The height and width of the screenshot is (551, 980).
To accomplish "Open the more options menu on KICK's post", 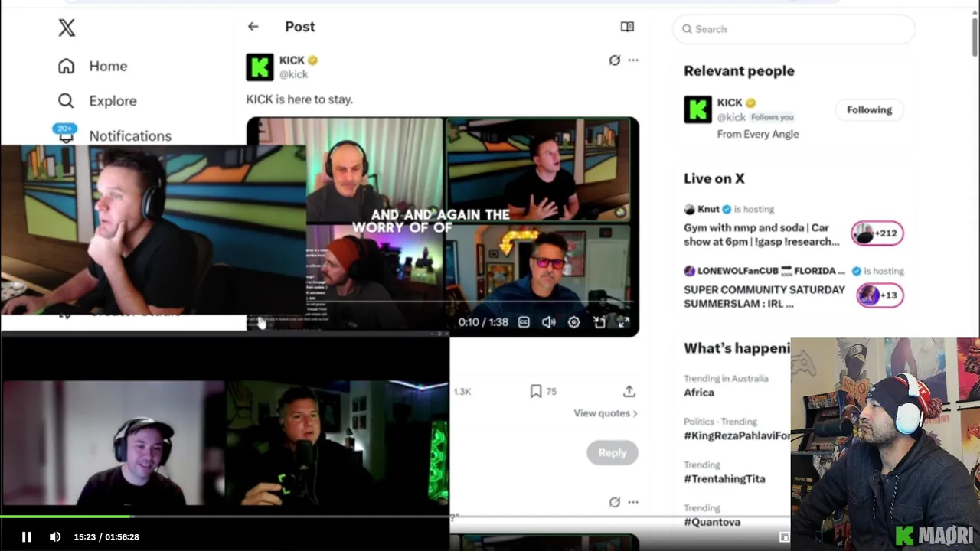I will (x=633, y=60).
